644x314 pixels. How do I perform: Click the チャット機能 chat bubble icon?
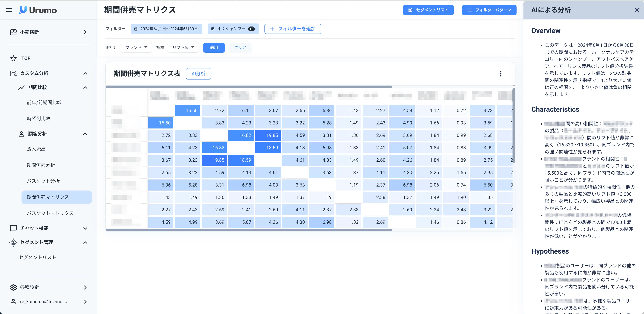(x=13, y=228)
